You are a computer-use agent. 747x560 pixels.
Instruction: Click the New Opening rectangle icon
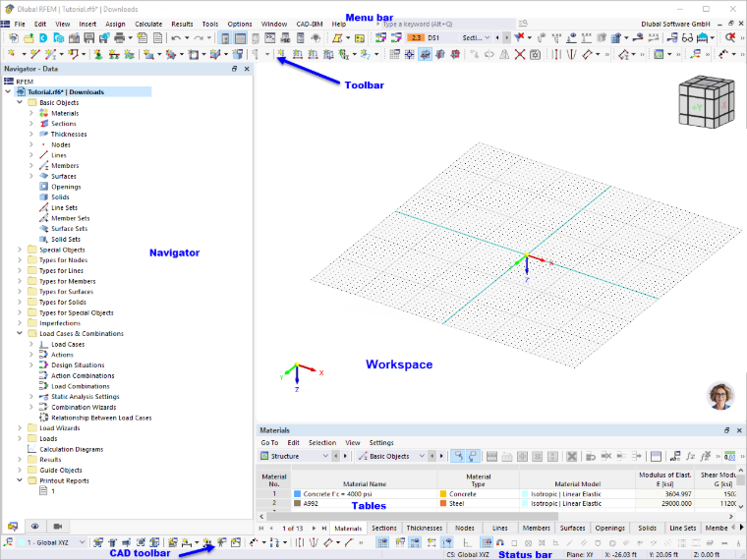tap(194, 55)
